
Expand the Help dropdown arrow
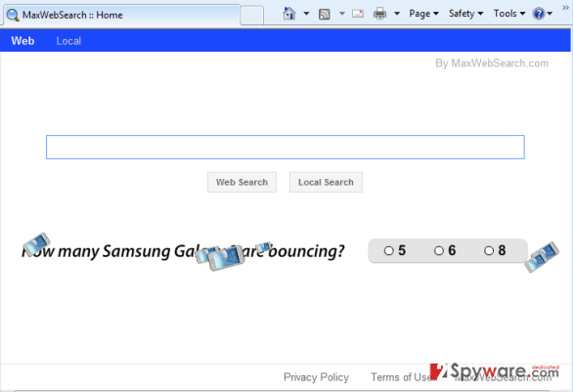click(x=550, y=14)
